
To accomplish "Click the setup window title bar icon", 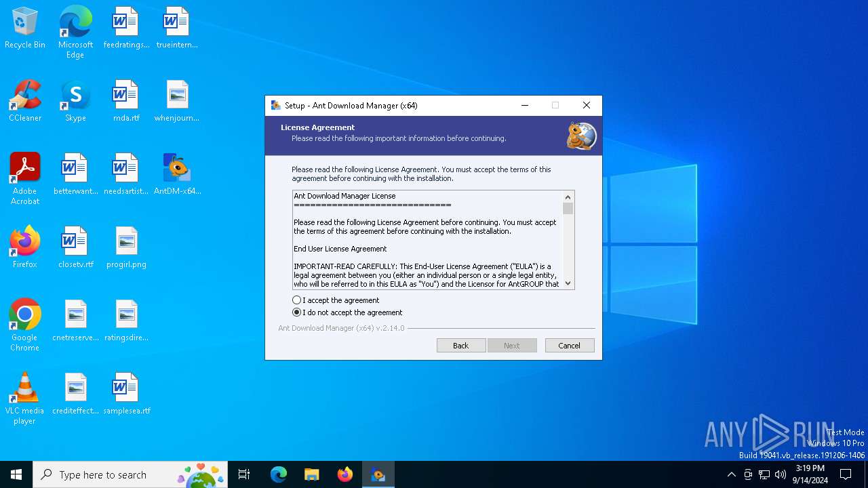I will (x=275, y=105).
